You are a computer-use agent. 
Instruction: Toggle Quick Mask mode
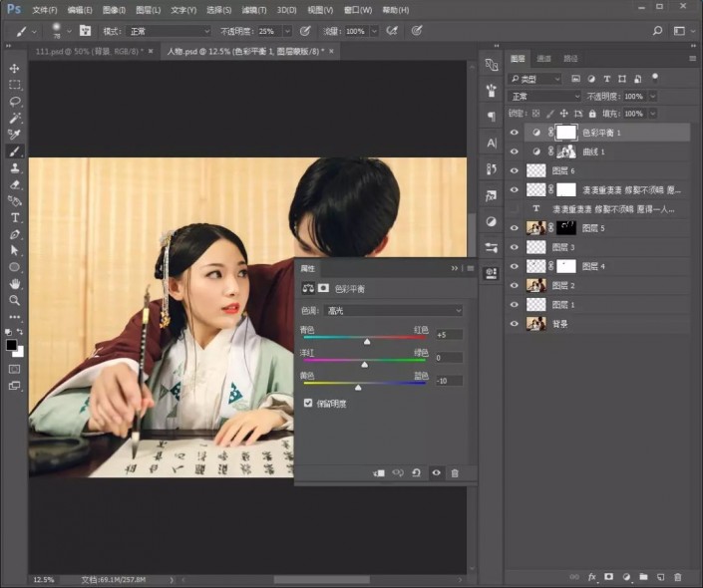point(14,370)
